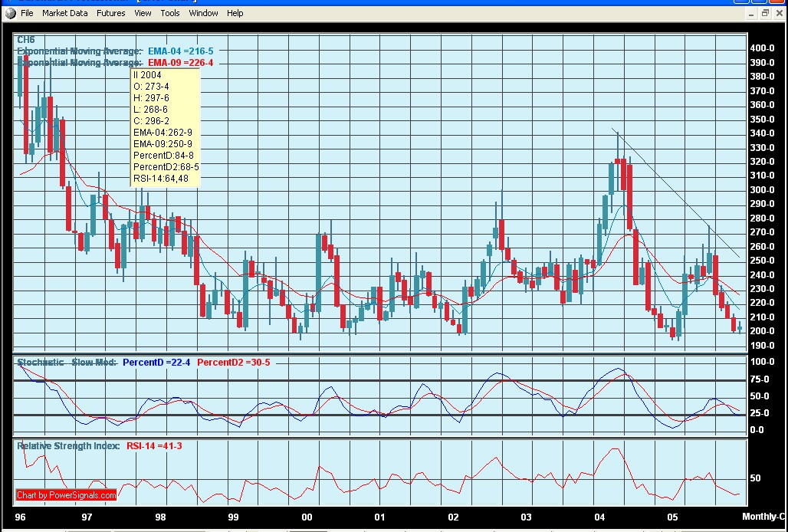This screenshot has height=532, width=788.
Task: Minimize the chart child window
Action: (x=750, y=13)
